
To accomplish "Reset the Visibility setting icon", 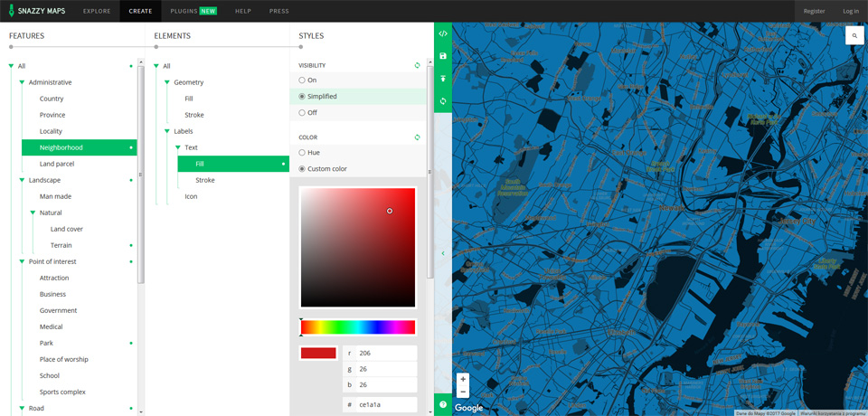I will 418,65.
